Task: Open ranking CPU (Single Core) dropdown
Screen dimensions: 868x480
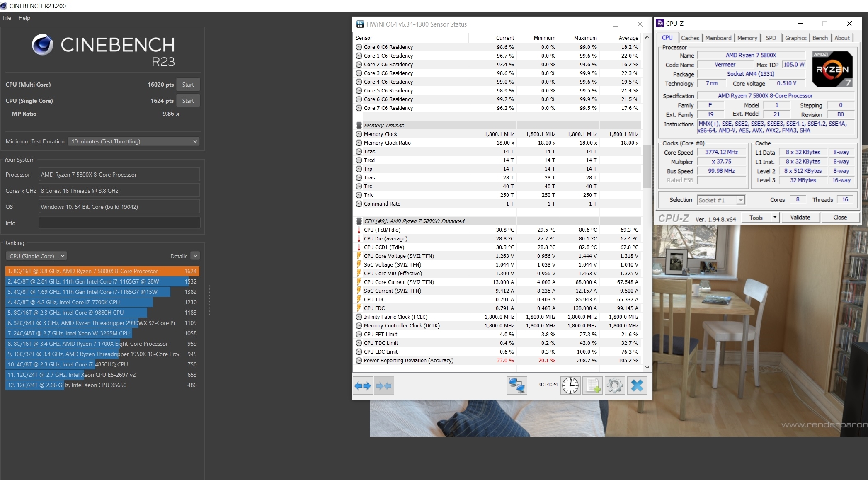Action: (36, 256)
